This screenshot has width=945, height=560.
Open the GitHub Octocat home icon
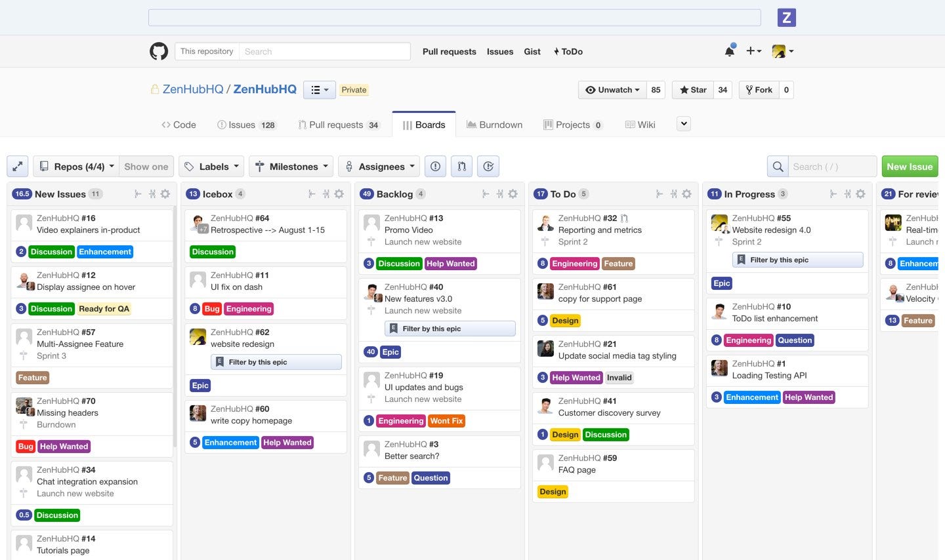[x=159, y=51]
